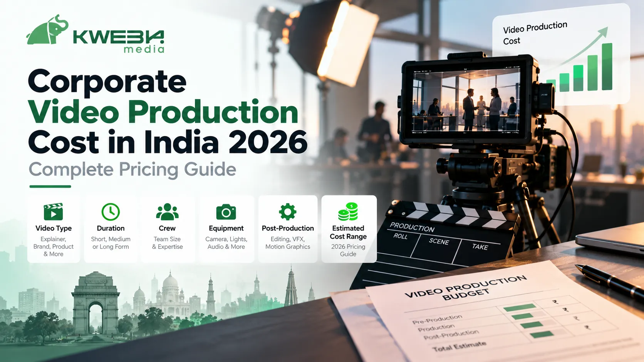The width and height of the screenshot is (644, 362).
Task: Click the gear icon above Post-Production
Action: coord(288,212)
